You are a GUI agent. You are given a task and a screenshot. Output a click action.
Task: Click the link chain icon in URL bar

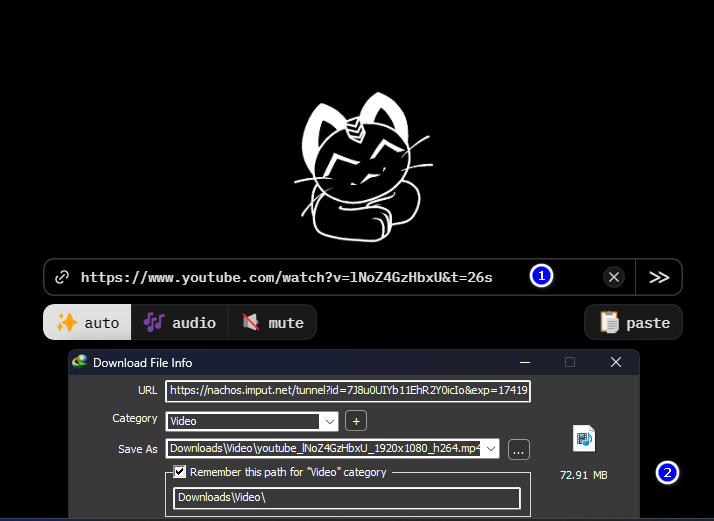click(61, 277)
